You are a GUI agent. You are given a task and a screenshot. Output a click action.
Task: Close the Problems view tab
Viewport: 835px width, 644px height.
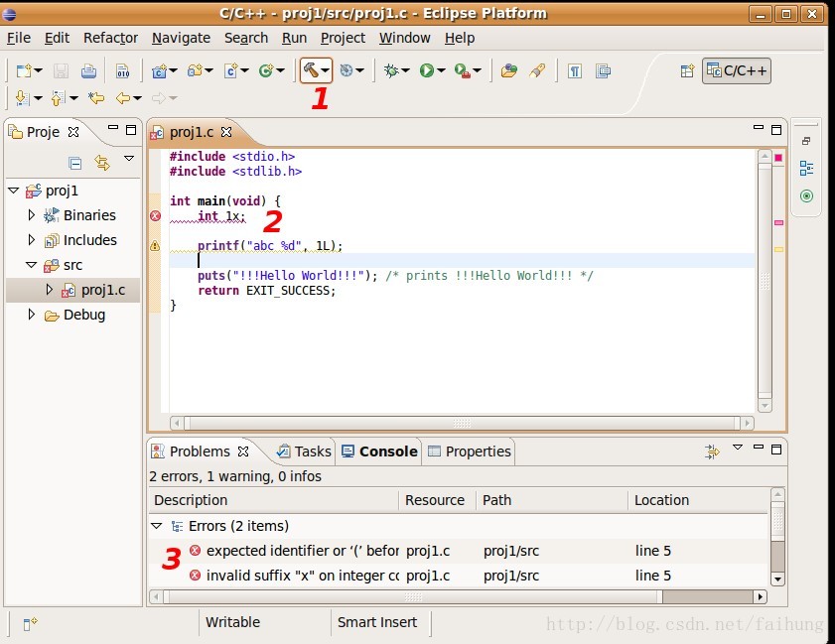point(243,451)
